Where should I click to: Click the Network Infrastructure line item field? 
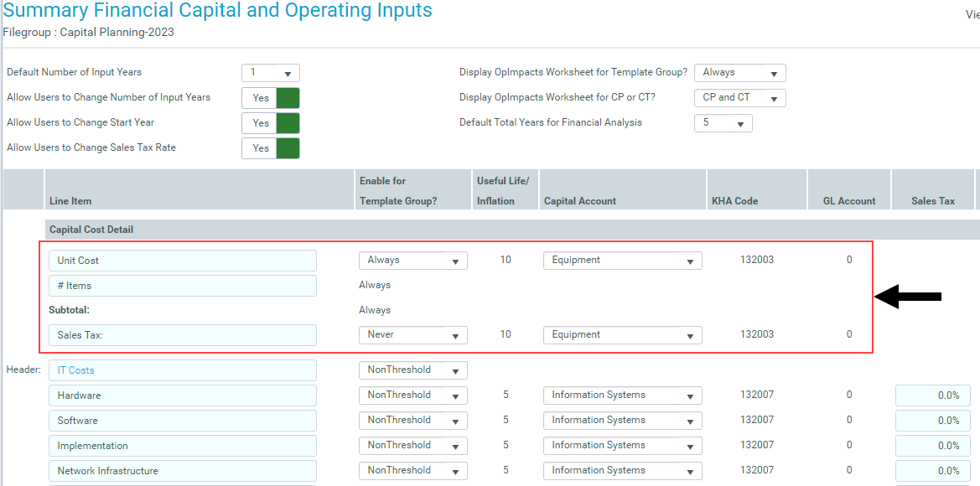pos(183,471)
